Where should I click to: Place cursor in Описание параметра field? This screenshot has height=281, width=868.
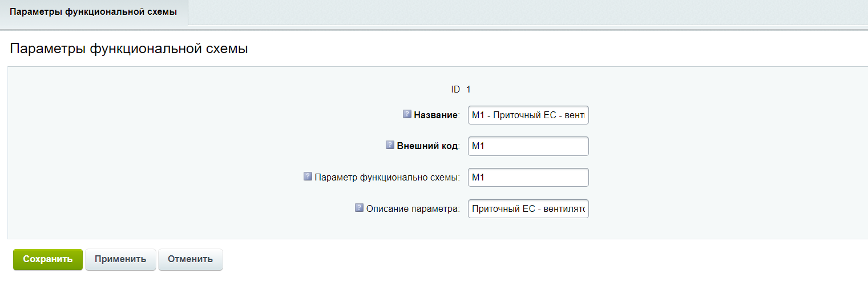point(528,209)
